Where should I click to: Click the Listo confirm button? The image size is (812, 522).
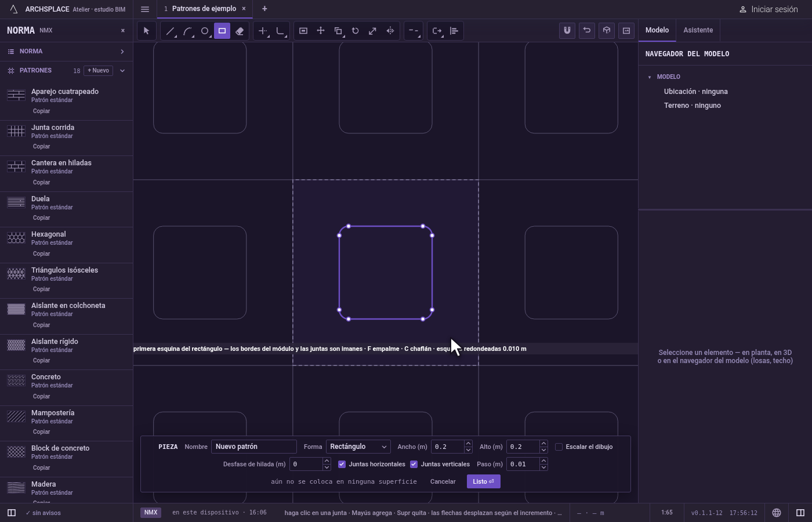[x=484, y=481]
